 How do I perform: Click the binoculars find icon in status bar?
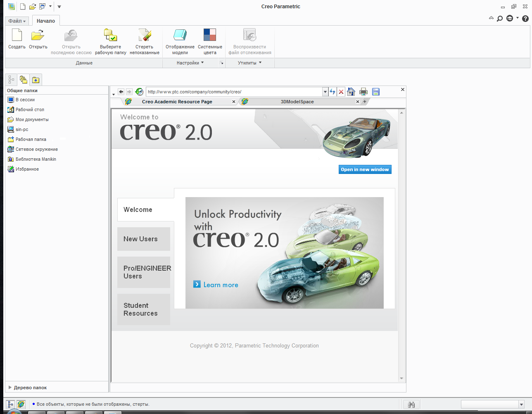pyautogui.click(x=411, y=404)
